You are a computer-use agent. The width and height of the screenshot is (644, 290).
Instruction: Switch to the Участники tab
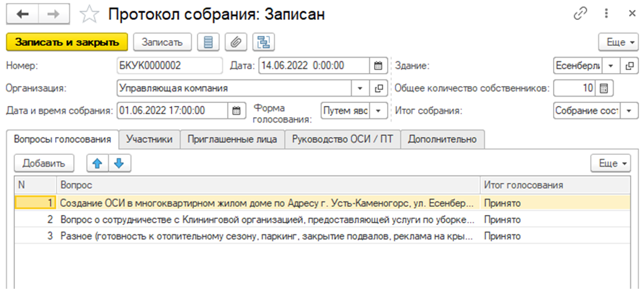[149, 139]
